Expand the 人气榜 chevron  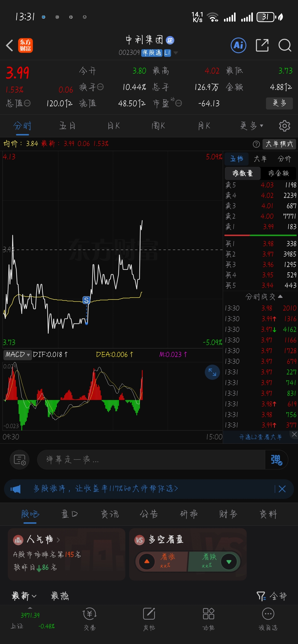58,540
